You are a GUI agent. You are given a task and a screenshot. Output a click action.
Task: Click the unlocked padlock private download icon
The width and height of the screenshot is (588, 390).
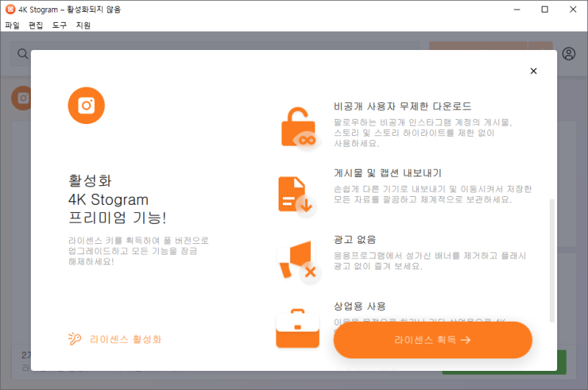300,129
